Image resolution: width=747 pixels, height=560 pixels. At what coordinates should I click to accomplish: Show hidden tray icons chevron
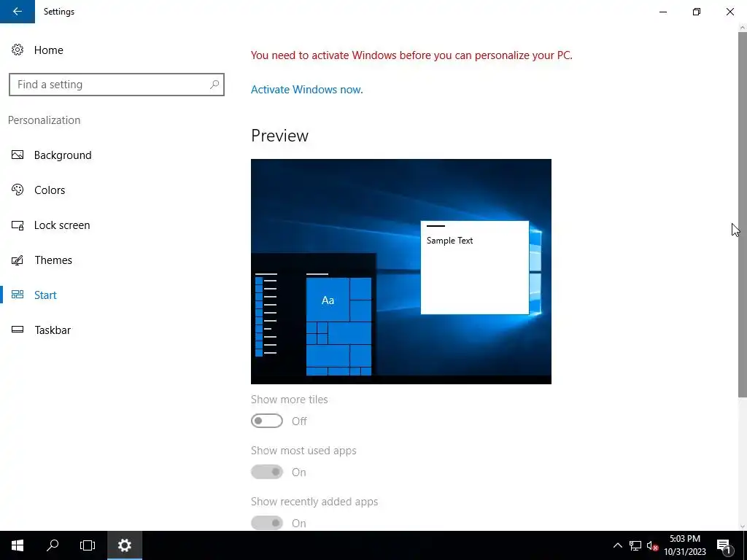click(x=617, y=545)
